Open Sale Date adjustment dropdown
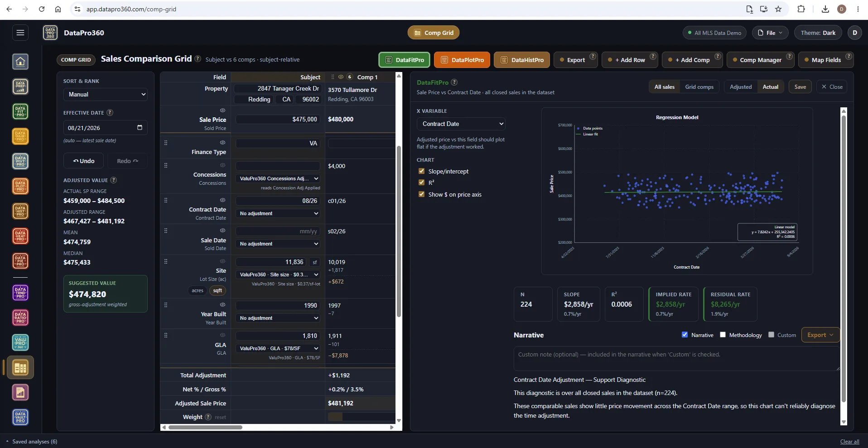 (279, 244)
